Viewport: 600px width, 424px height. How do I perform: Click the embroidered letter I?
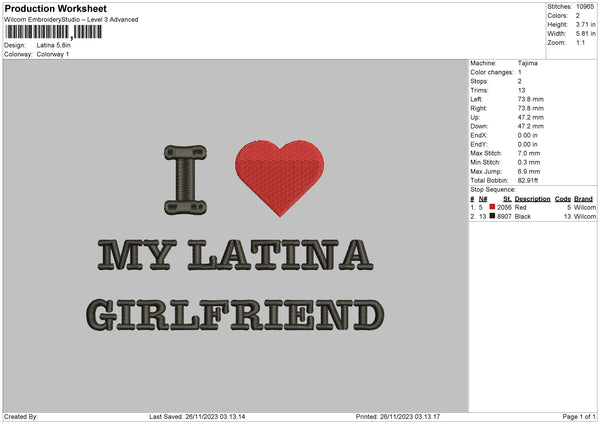click(x=184, y=180)
